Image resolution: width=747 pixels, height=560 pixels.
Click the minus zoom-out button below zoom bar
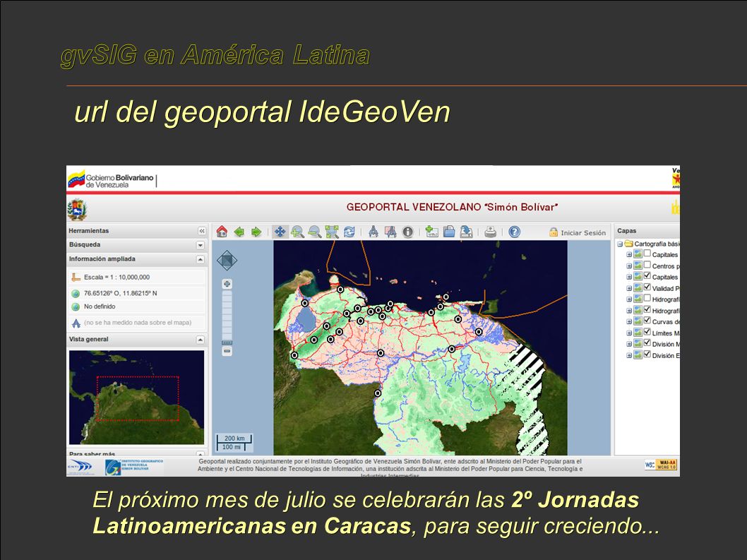pos(227,351)
